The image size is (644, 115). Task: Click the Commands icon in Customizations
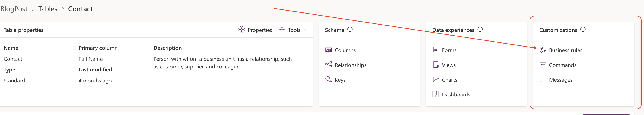tap(543, 65)
